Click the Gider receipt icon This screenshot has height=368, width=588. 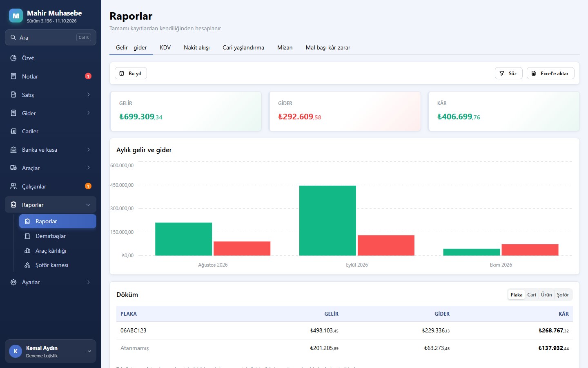point(13,113)
